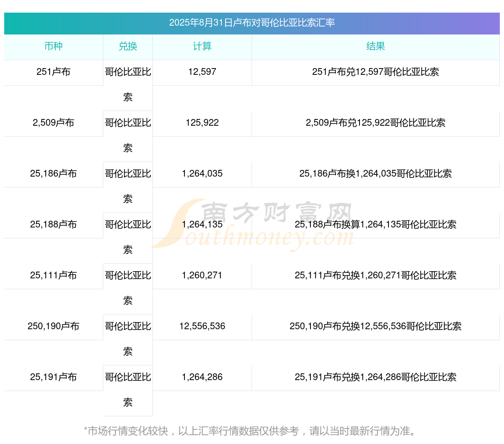Click the disclaimer note starting with *市场行情变化较快
Image resolution: width=504 pixels, height=444 pixels.
pos(251,431)
